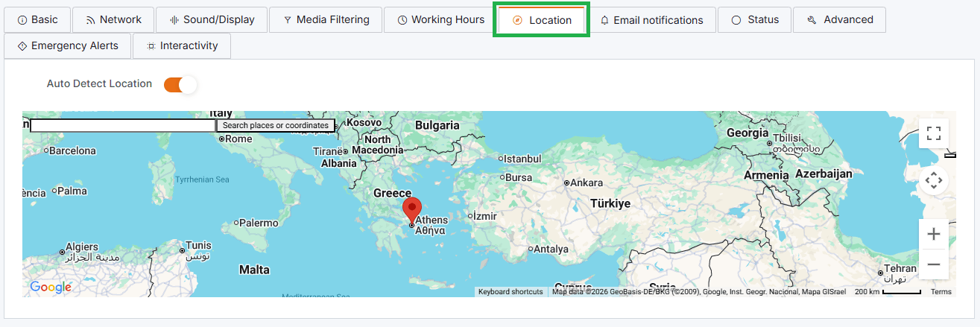
Task: Zoom in on the map
Action: [933, 235]
